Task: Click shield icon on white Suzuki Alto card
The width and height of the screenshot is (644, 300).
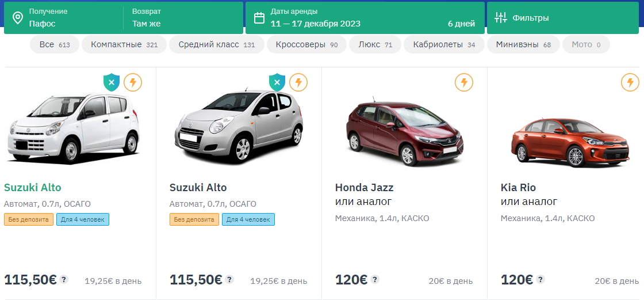Action: point(112,83)
